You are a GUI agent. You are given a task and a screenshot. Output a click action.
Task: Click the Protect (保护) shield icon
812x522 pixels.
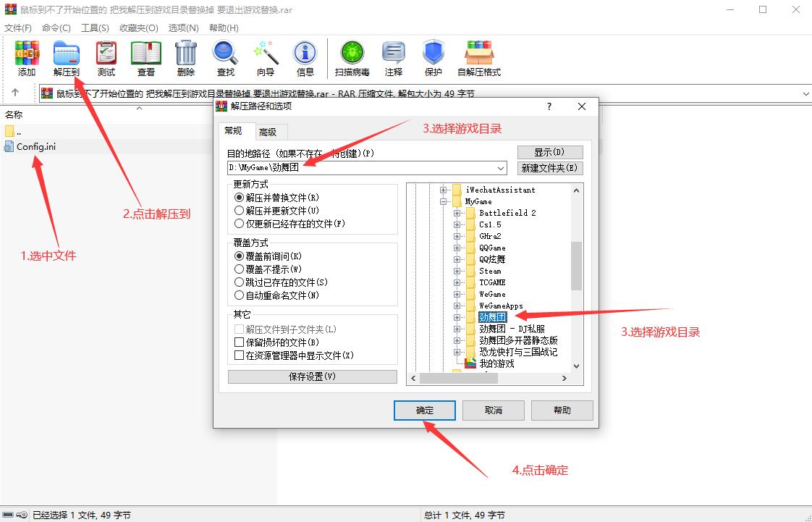click(x=433, y=58)
